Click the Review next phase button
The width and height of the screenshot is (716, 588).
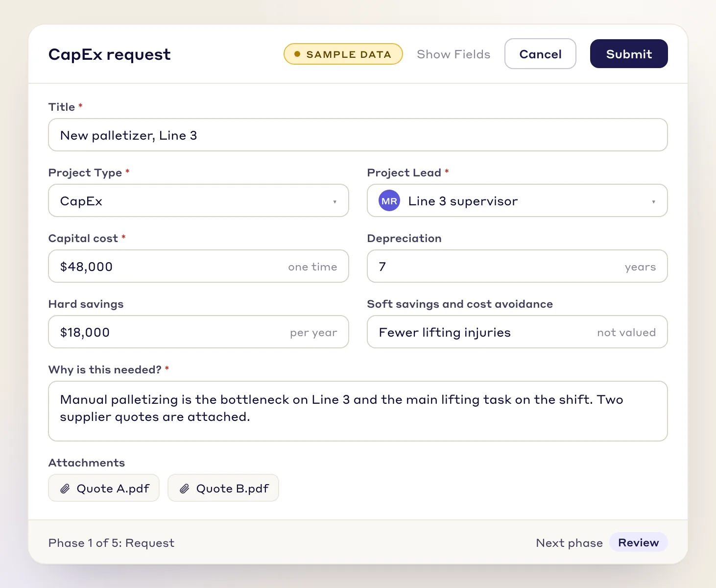pos(639,542)
